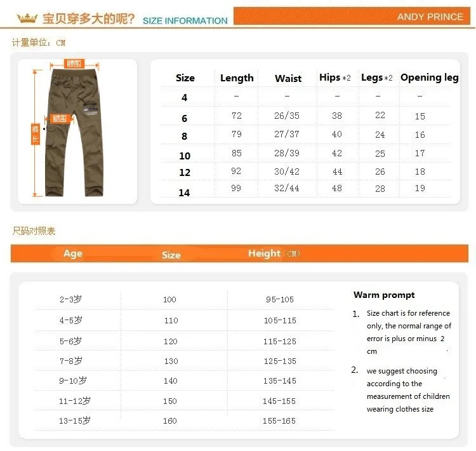Screen dimensions: 476x451
Task: Click hips value 40 in size 8 row
Action: (337, 134)
